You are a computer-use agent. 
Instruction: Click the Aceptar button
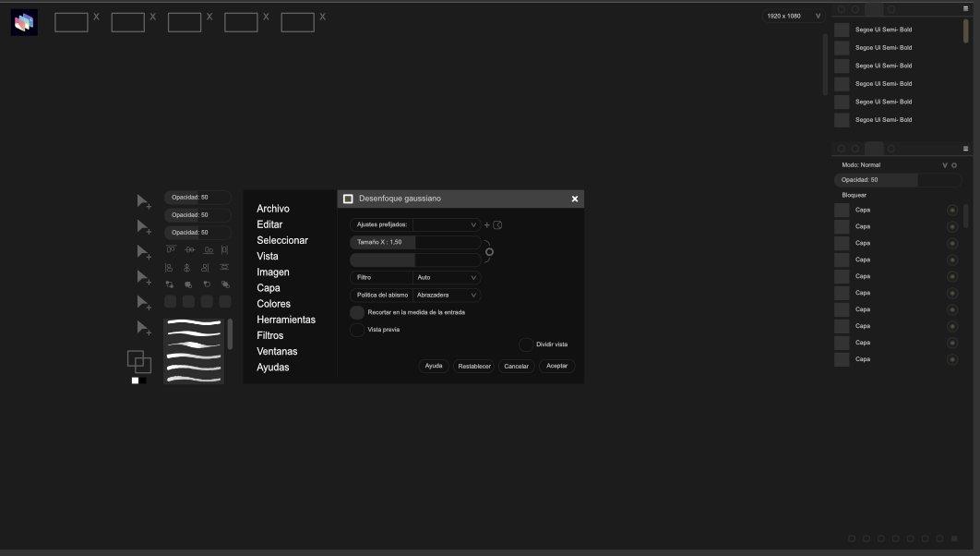point(556,367)
